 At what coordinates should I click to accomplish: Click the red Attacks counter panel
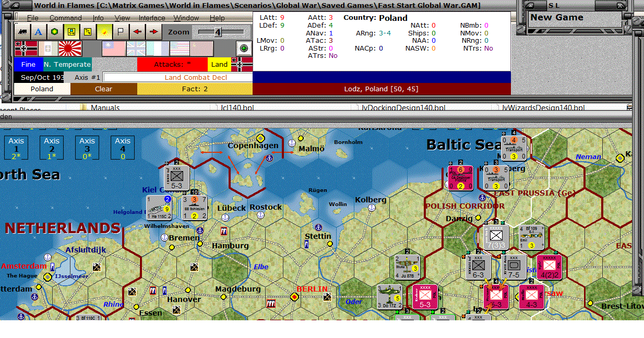pyautogui.click(x=172, y=65)
